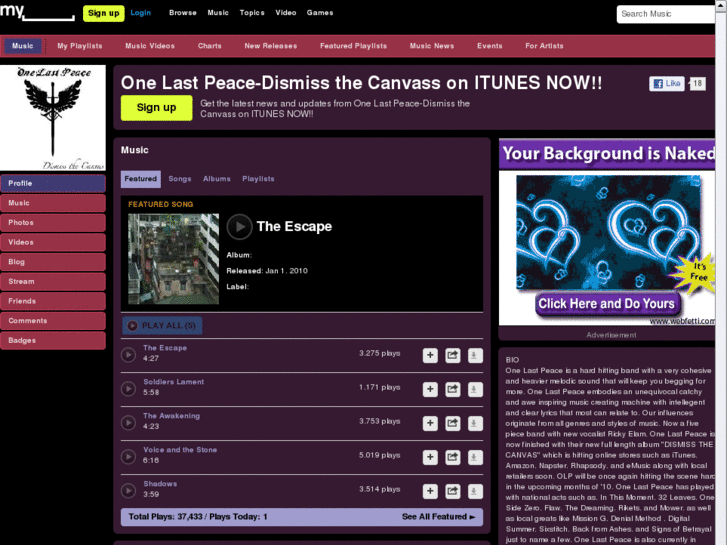The height and width of the screenshot is (545, 727).
Task: Click Play All (5) button
Action: coord(162,326)
